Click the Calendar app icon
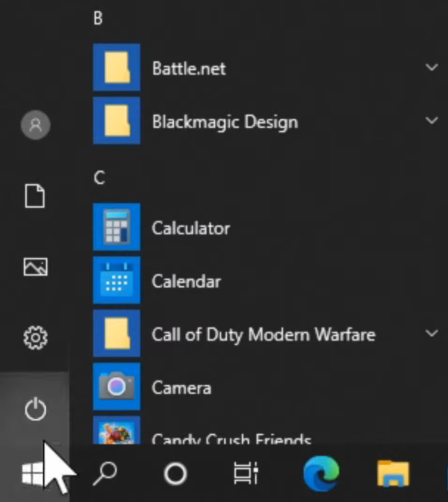Viewport: 448px width, 502px height. coord(117,280)
